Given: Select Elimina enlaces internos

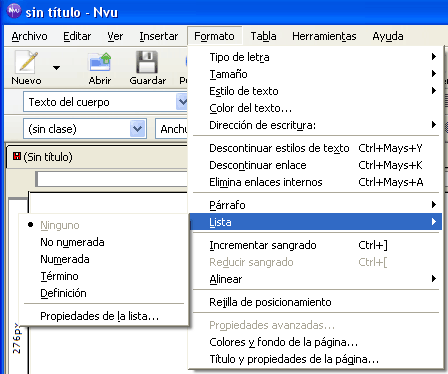Looking at the screenshot, I should point(315,182).
